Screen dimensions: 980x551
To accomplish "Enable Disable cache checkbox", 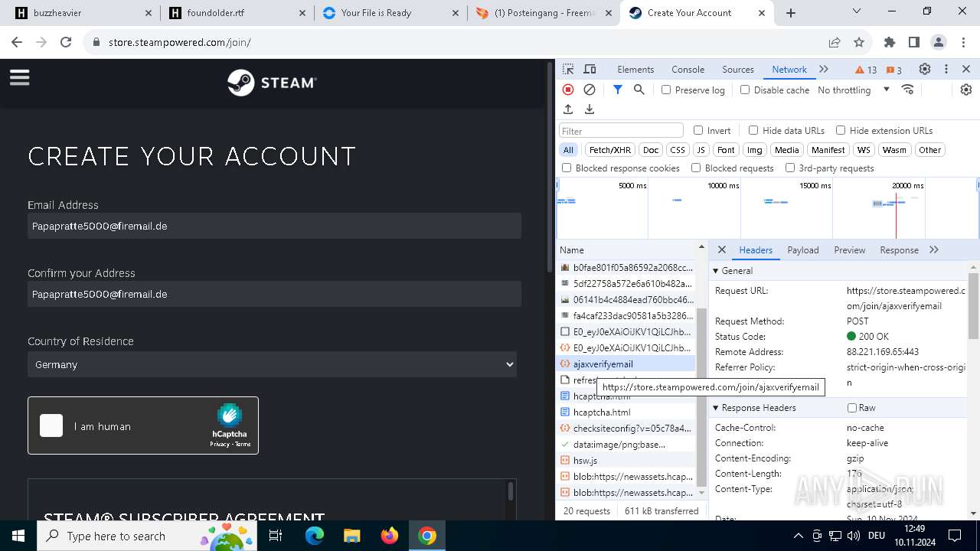I will (x=745, y=90).
